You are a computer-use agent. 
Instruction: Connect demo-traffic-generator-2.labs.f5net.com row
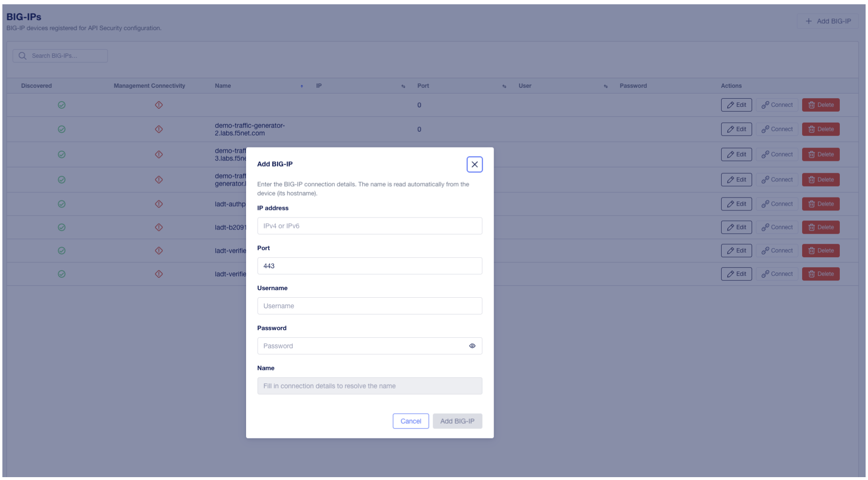pos(777,129)
